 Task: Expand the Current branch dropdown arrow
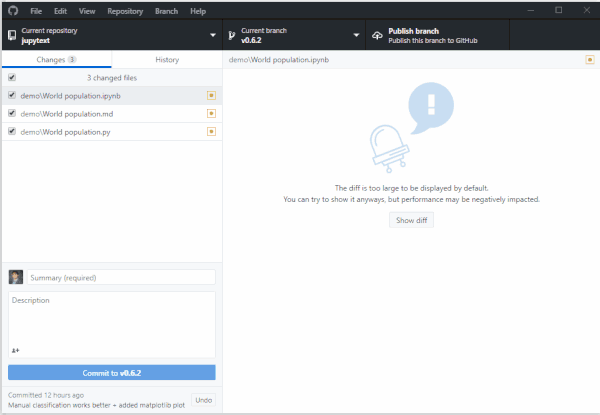coord(356,35)
